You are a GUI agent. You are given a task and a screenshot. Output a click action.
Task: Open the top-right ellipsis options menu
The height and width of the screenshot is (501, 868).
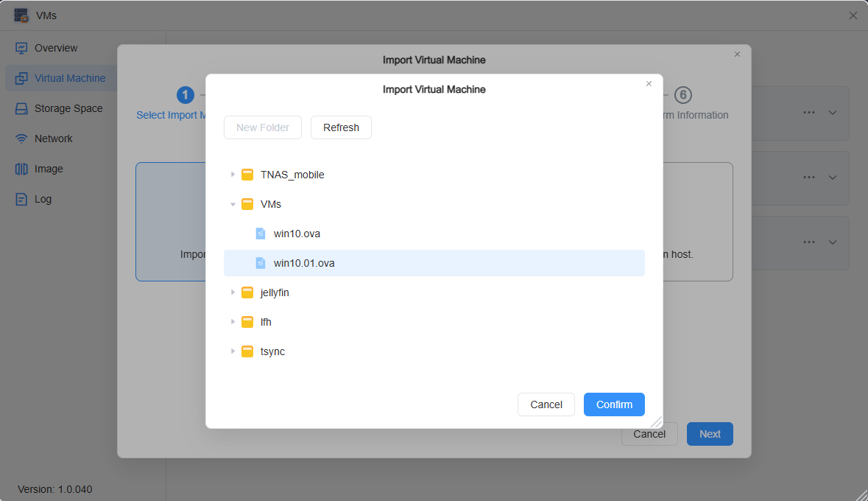click(809, 112)
